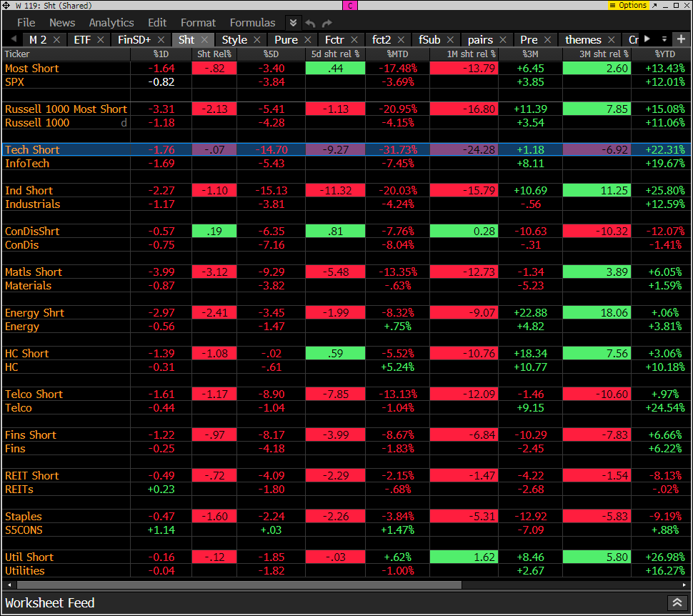Sort by the %MTD column header

point(397,54)
